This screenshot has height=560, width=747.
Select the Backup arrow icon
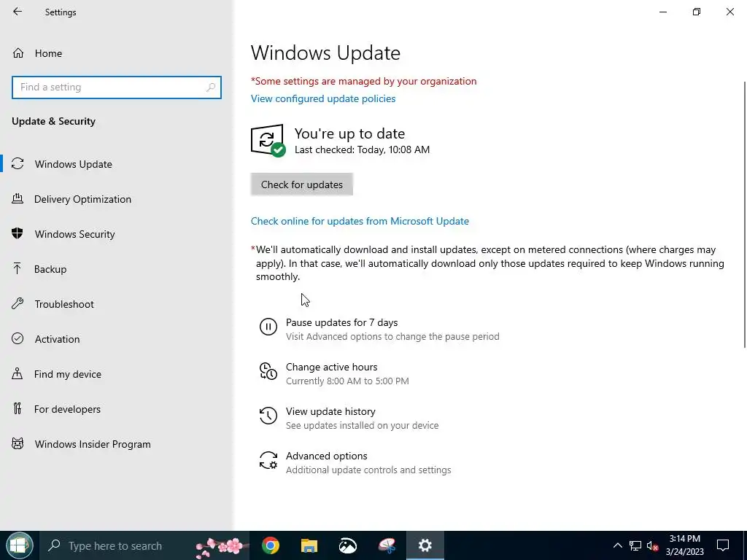tap(18, 268)
